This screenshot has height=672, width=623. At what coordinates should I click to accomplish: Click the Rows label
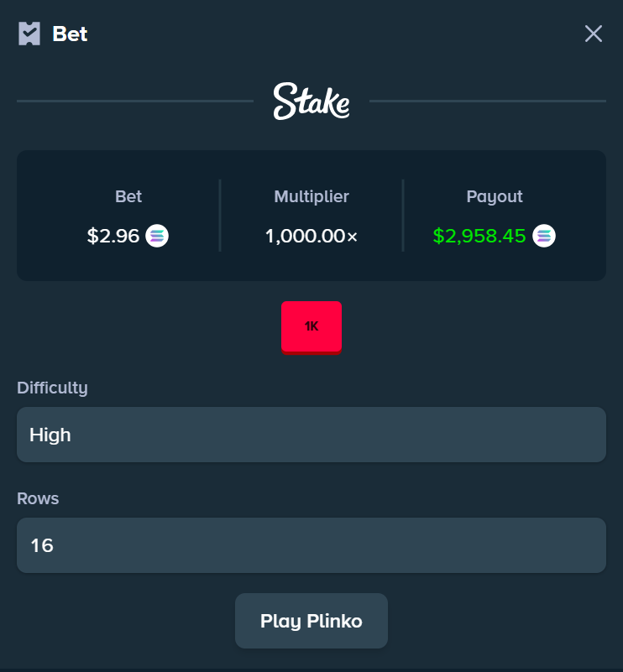[x=38, y=498]
